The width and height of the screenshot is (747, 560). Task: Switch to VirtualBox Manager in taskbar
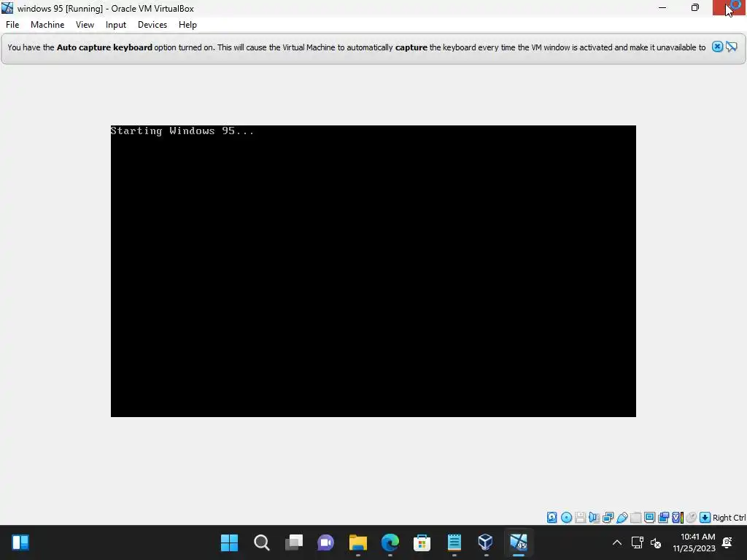point(485,542)
